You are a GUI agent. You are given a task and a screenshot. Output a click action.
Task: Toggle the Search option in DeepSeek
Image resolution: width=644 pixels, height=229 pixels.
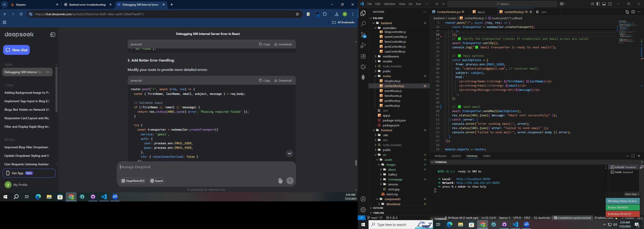pos(157,181)
